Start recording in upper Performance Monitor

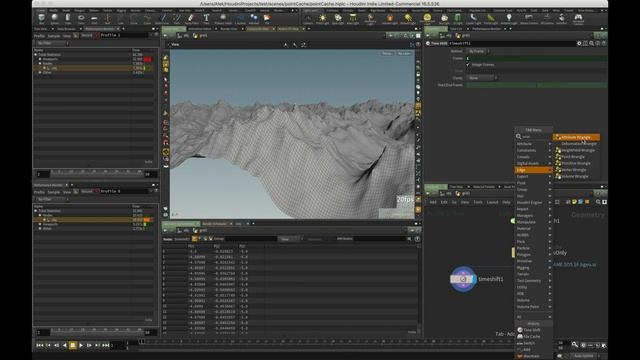tap(87, 36)
